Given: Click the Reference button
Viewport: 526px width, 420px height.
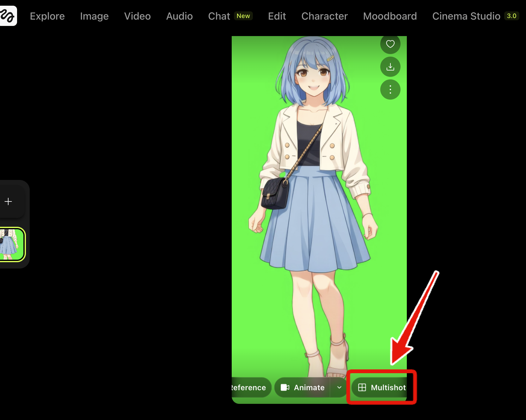Looking at the screenshot, I should click(250, 387).
